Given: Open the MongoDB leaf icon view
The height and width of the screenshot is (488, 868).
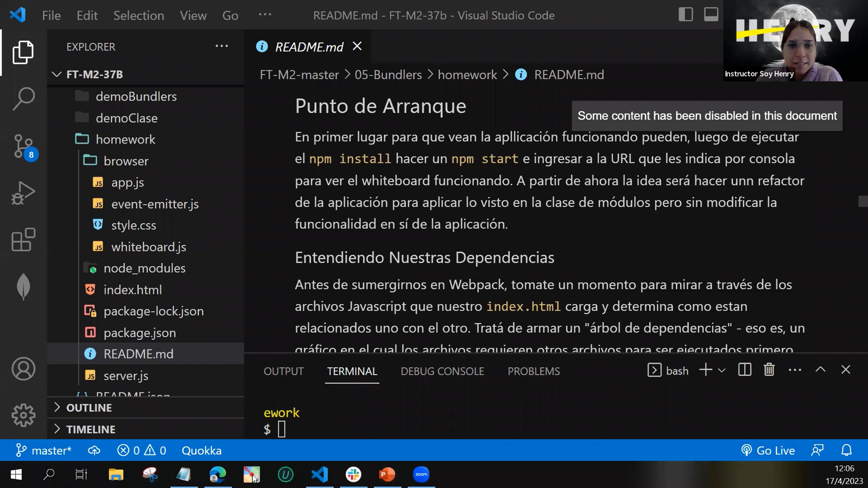Looking at the screenshot, I should [24, 286].
